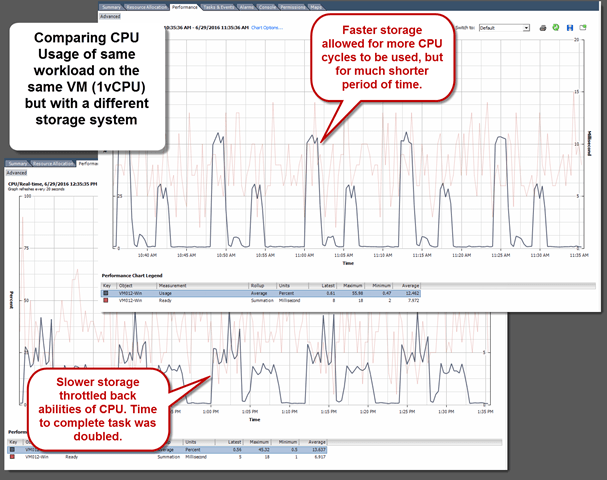The width and height of the screenshot is (607, 480).
Task: Open the Chart Options link
Action: 266,28
